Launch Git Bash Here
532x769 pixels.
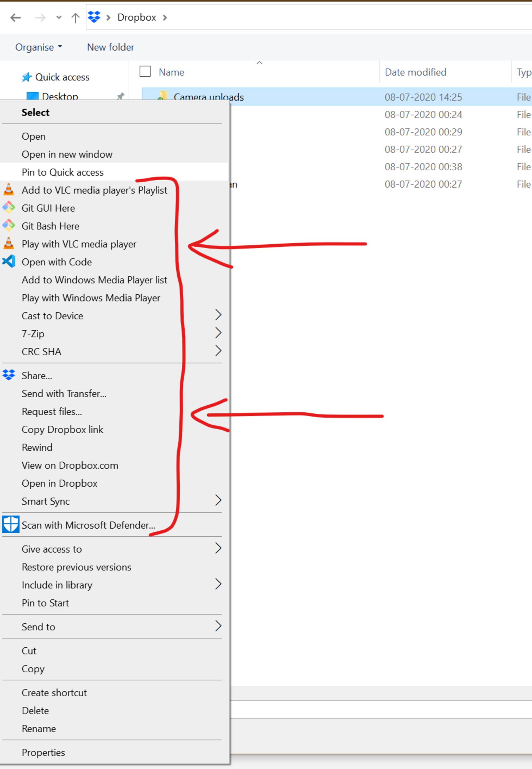tap(114, 226)
